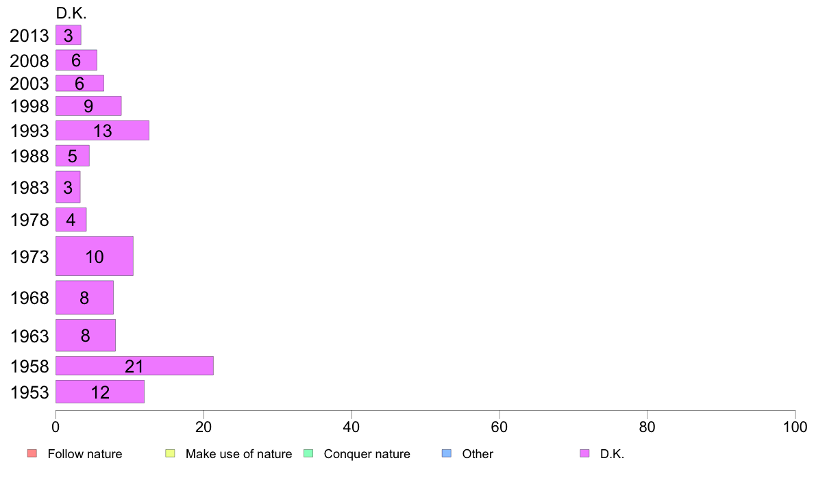Click the D.K. chart title heading
The width and height of the screenshot is (814, 504).
(x=71, y=13)
